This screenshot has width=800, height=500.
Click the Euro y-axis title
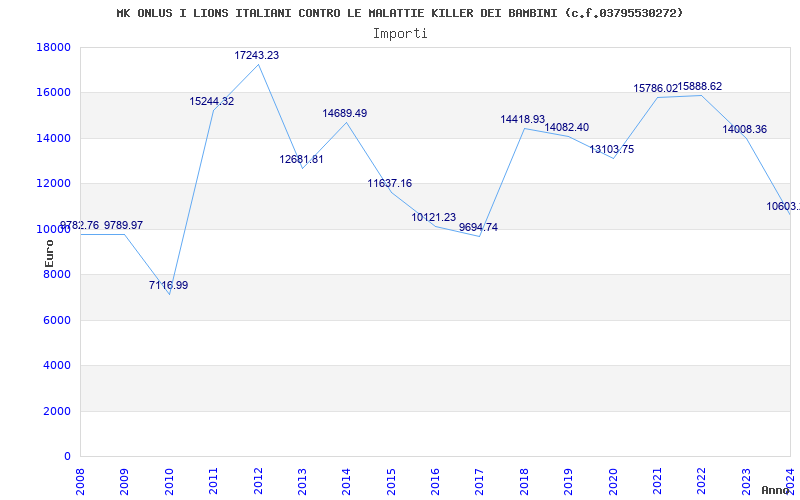point(49,254)
